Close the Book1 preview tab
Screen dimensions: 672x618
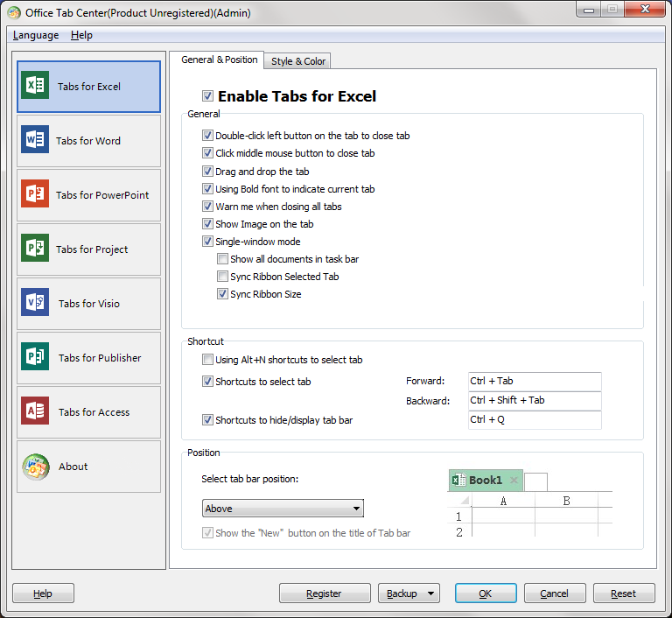click(514, 481)
